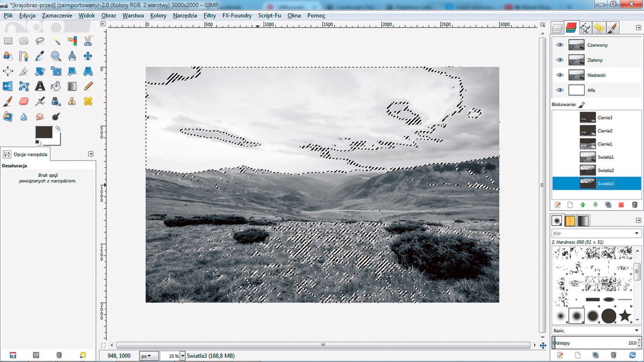This screenshot has height=362, width=644.
Task: Select the Rotate tool
Action: (40, 71)
